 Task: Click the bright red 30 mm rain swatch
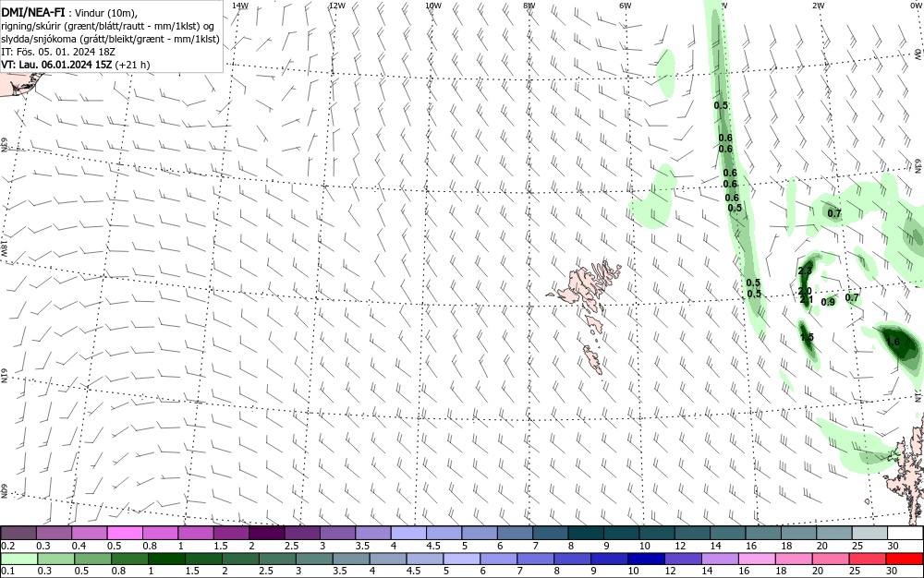905,559
